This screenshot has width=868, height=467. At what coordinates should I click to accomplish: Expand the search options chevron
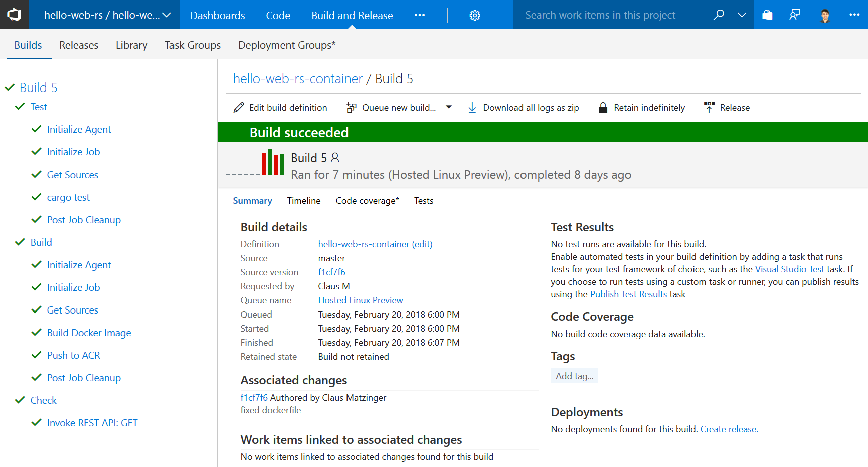(x=742, y=15)
